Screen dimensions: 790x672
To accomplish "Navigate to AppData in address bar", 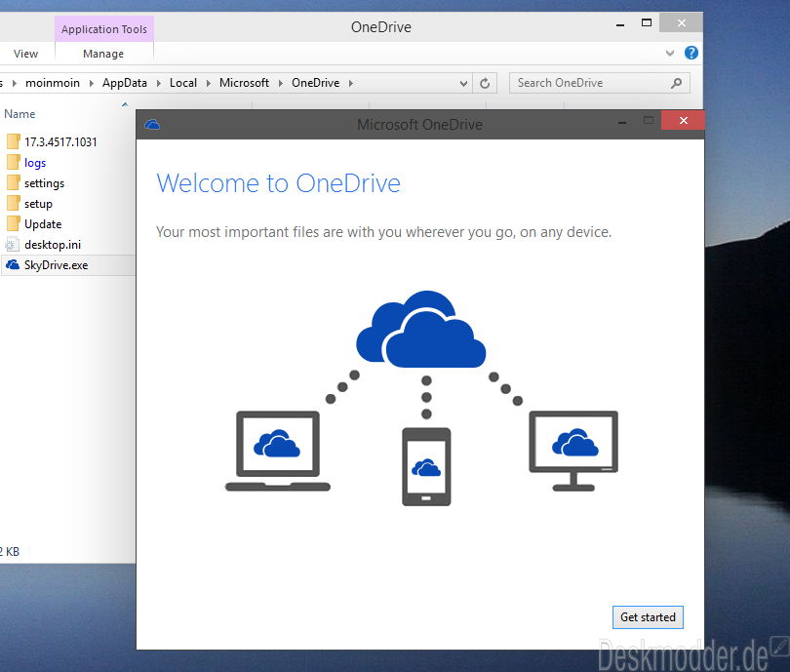I will (x=125, y=83).
